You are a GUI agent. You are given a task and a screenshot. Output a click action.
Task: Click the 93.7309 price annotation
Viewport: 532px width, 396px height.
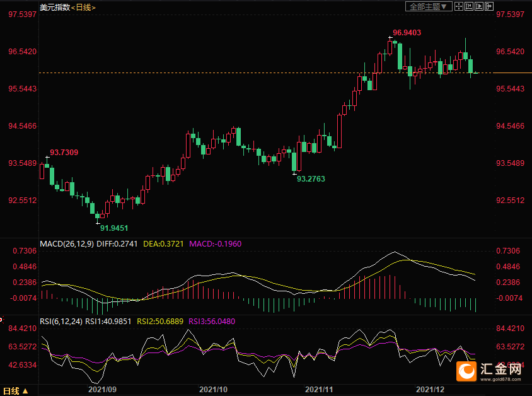click(x=64, y=153)
